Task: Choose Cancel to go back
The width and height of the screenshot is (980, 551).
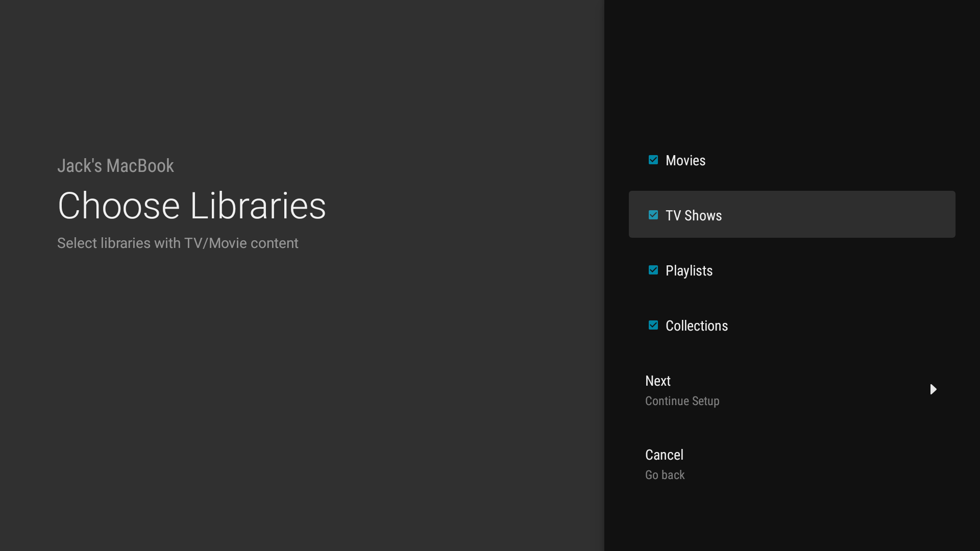Action: click(792, 464)
